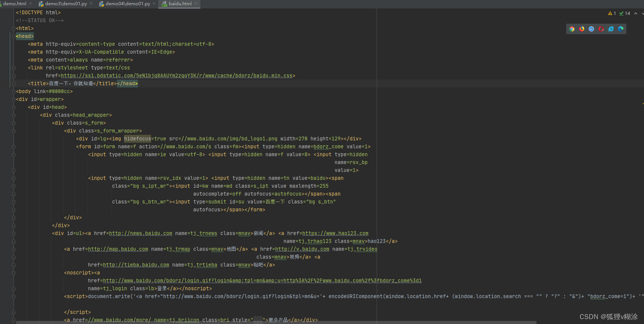Click the yellow warning indicator showing 1
This screenshot has width=644, height=324.
click(612, 14)
